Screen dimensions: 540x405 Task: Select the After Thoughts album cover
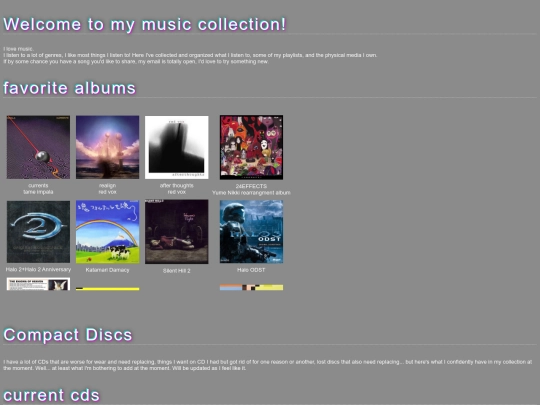pos(177,147)
